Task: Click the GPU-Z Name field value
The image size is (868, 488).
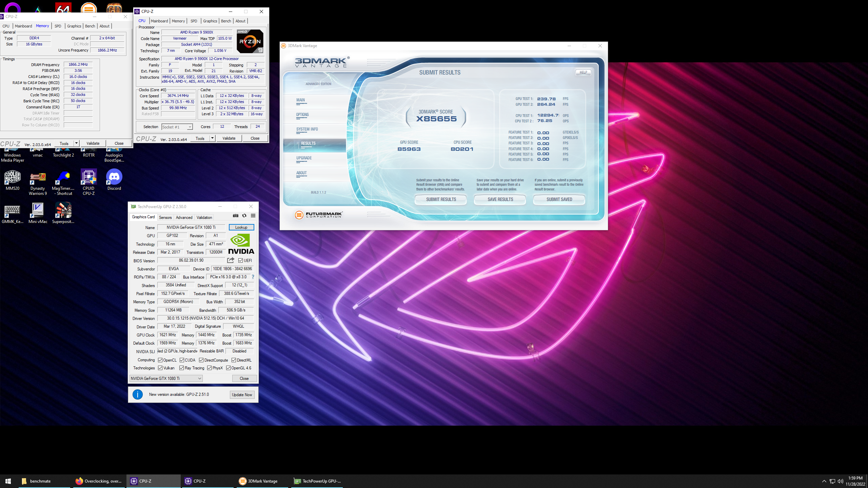Action: coord(191,227)
